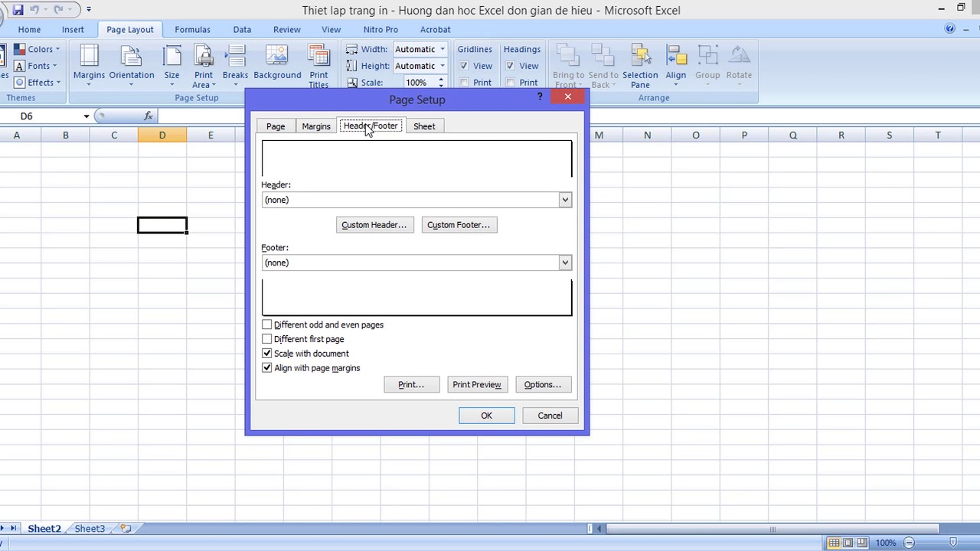The image size is (980, 551).
Task: Click the insert function fx icon
Action: pyautogui.click(x=149, y=116)
